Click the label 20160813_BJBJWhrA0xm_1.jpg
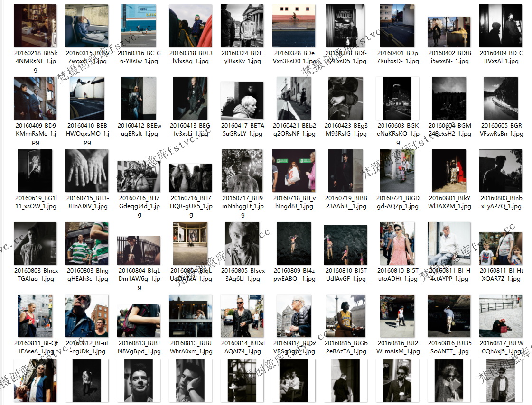The height and width of the screenshot is (405, 532). (191, 348)
